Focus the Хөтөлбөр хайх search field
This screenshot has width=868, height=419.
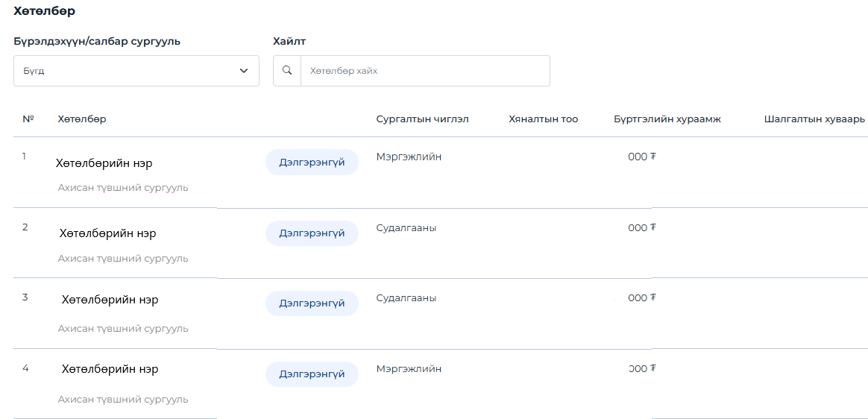pyautogui.click(x=425, y=71)
